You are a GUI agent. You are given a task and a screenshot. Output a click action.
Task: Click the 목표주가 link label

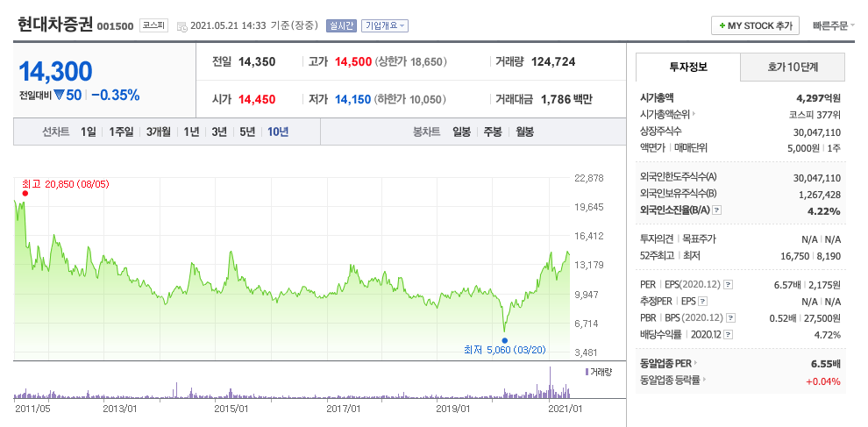point(700,239)
